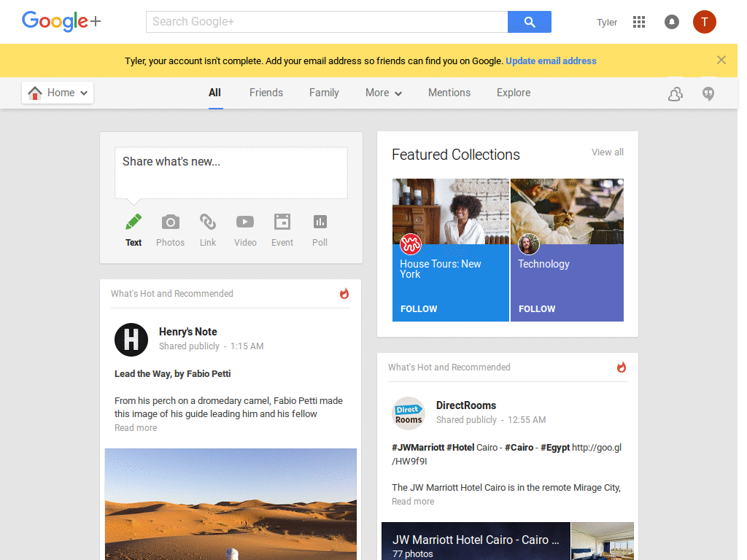Screen dimensions: 747x560
Task: Click the #Egypt hashtag
Action: click(555, 448)
